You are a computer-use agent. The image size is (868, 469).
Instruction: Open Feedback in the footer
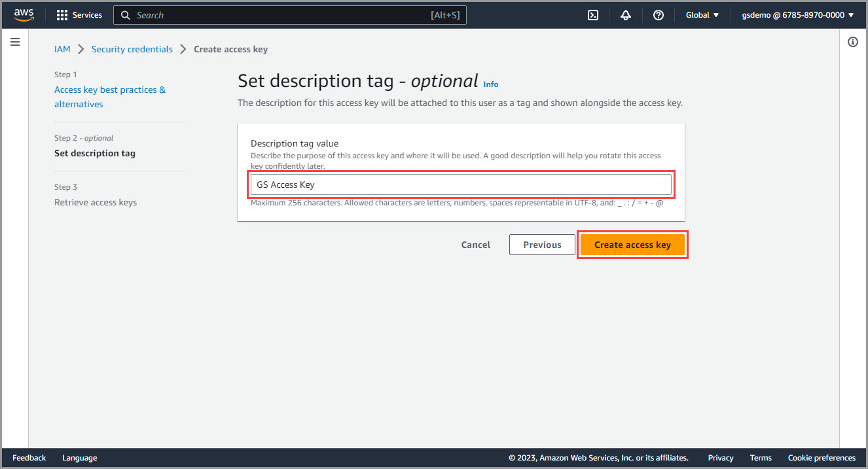point(29,458)
